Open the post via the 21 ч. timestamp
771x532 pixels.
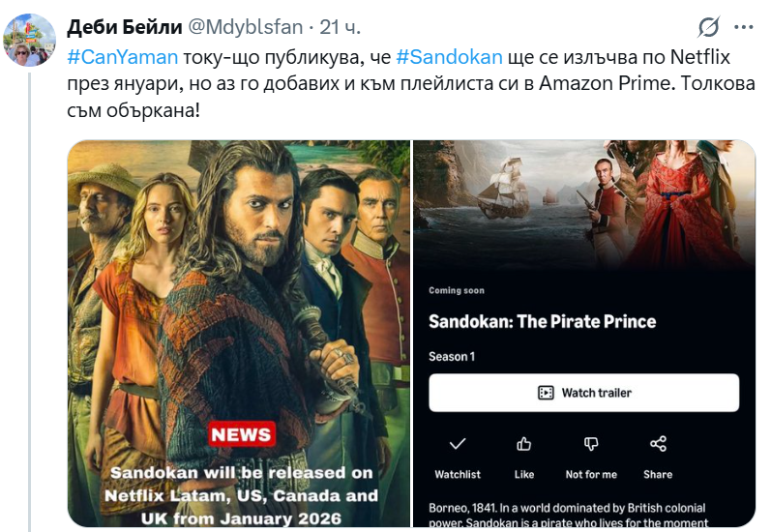point(340,27)
